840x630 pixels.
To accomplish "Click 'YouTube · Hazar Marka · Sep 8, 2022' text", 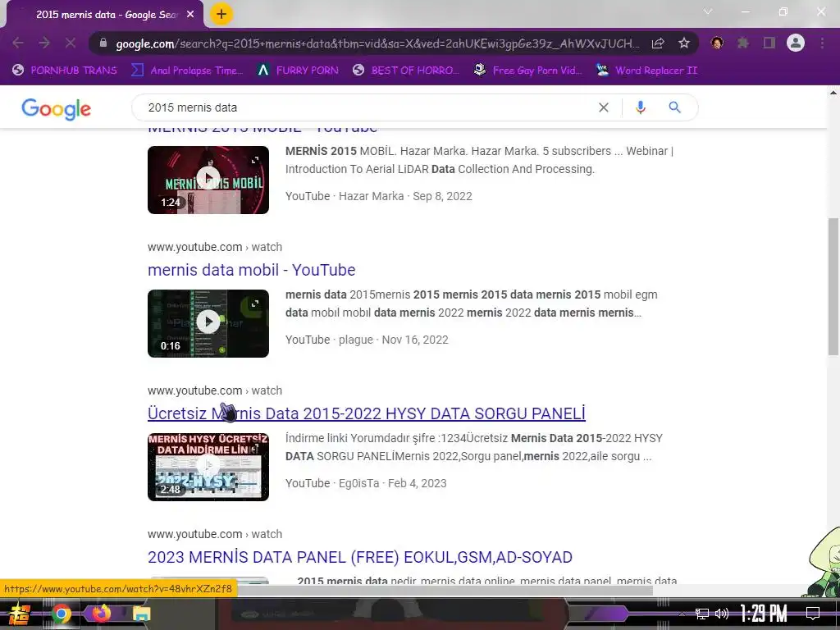I will point(379,196).
